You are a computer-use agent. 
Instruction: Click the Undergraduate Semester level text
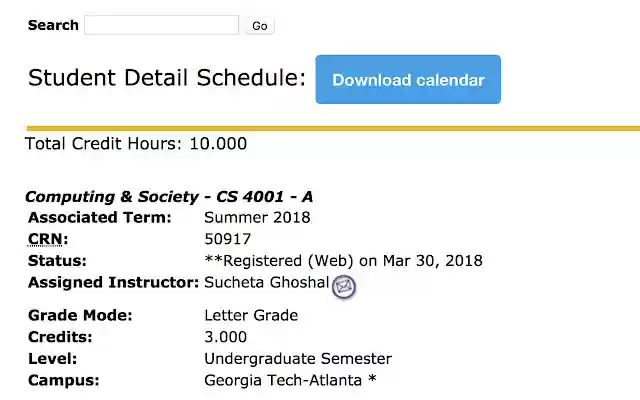pos(298,359)
